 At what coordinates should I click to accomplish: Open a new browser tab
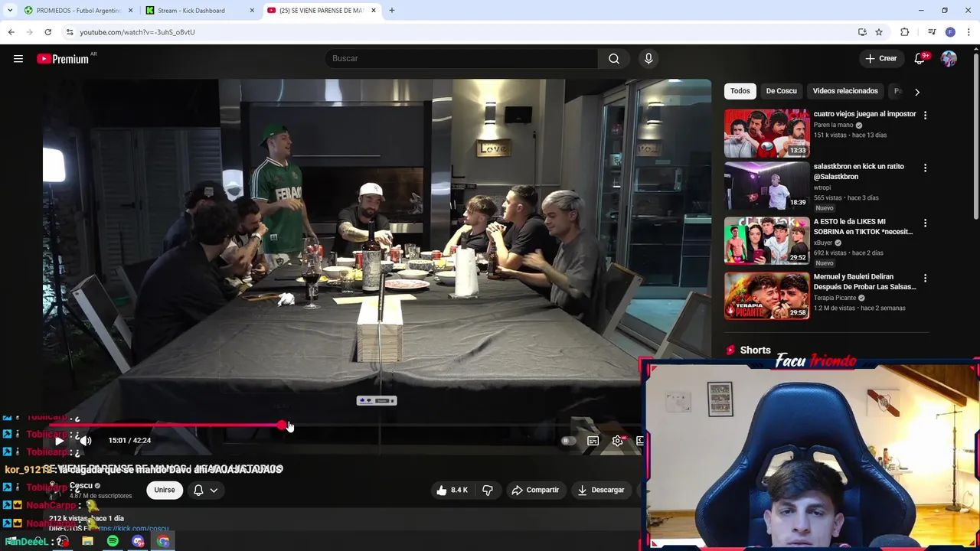point(392,11)
